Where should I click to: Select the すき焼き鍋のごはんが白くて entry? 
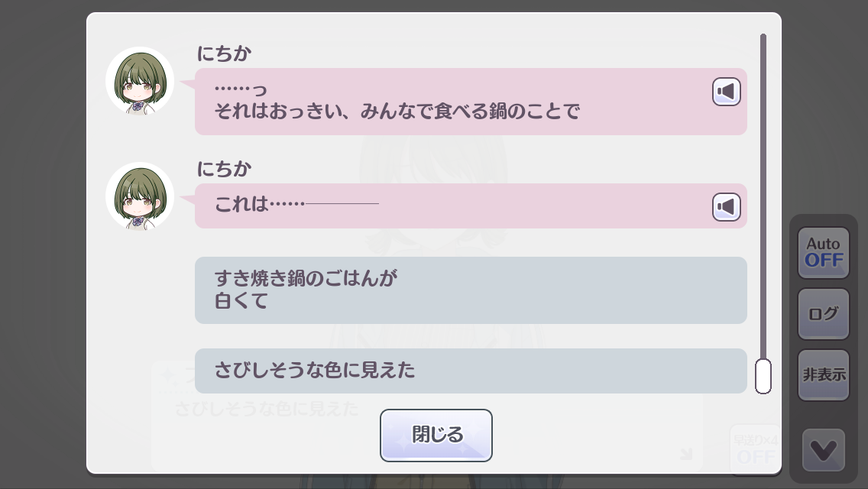[470, 290]
